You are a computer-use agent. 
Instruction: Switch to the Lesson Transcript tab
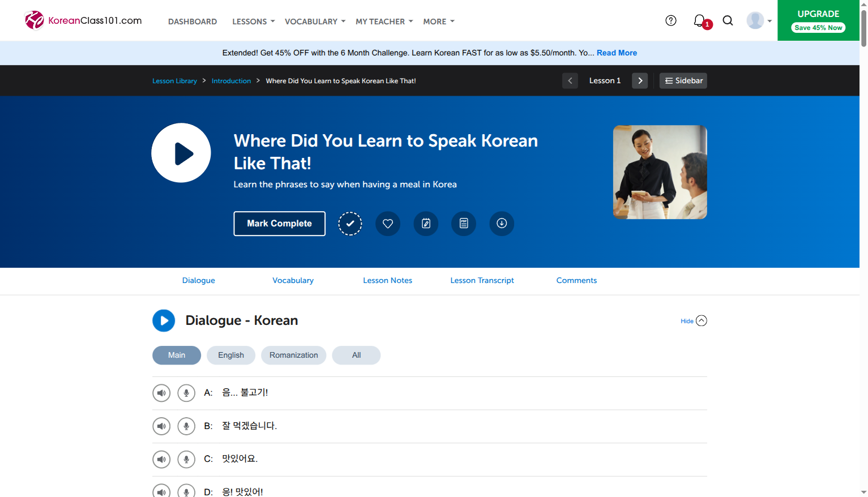482,281
